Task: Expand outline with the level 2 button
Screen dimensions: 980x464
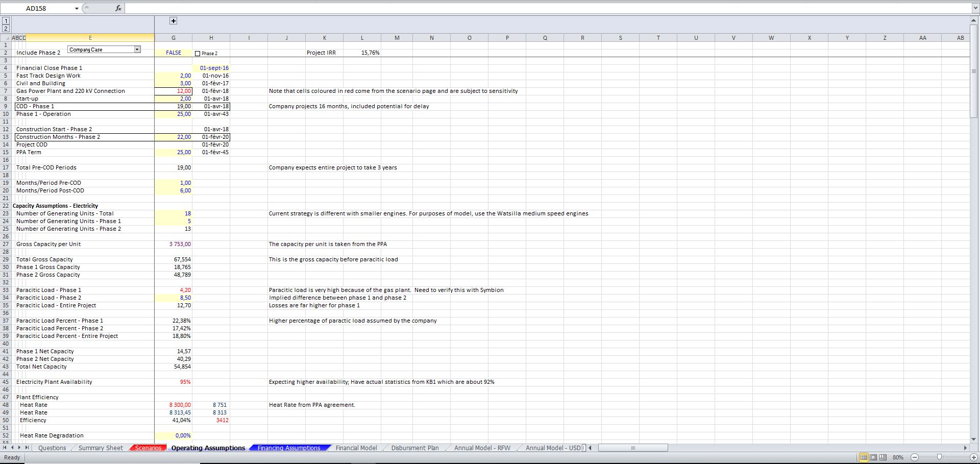Action: [x=5, y=28]
